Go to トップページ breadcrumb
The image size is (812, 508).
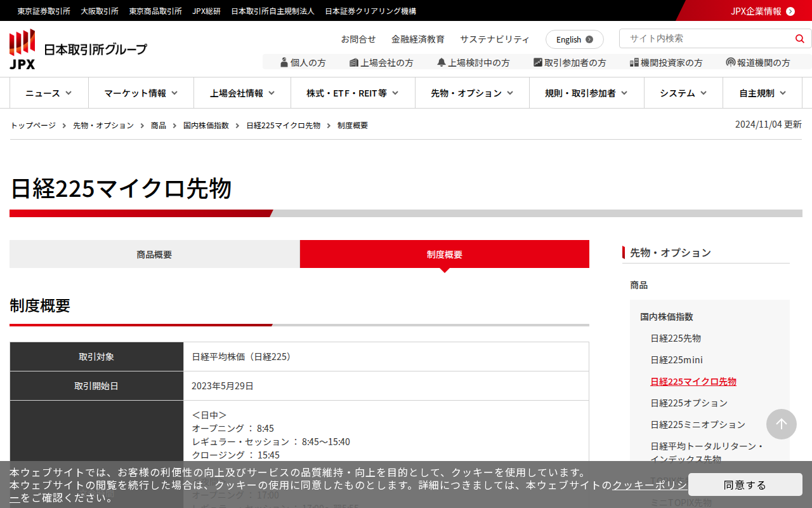[33, 126]
